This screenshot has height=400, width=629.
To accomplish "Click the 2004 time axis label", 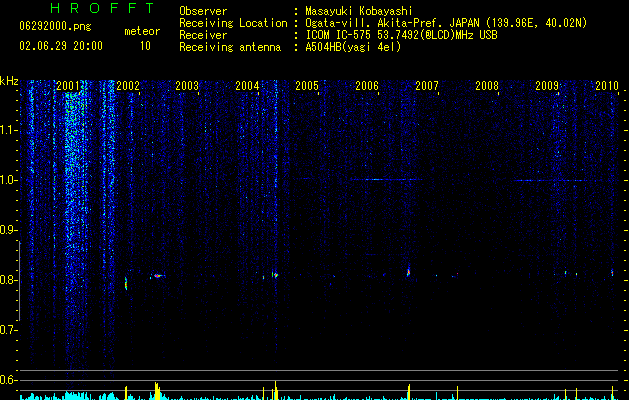I will click(x=247, y=85).
